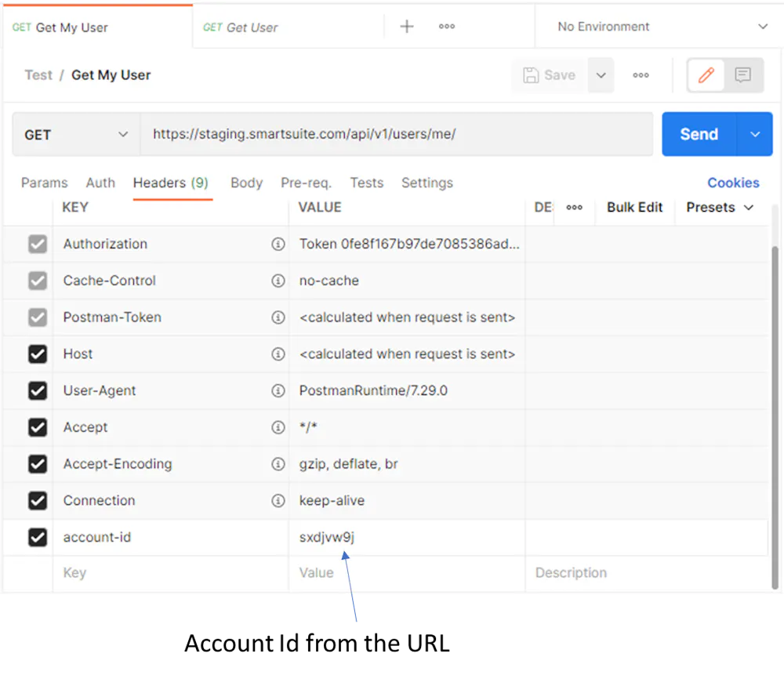784x675 pixels.
Task: Click the info icon beside User-Agent header
Action: click(278, 390)
